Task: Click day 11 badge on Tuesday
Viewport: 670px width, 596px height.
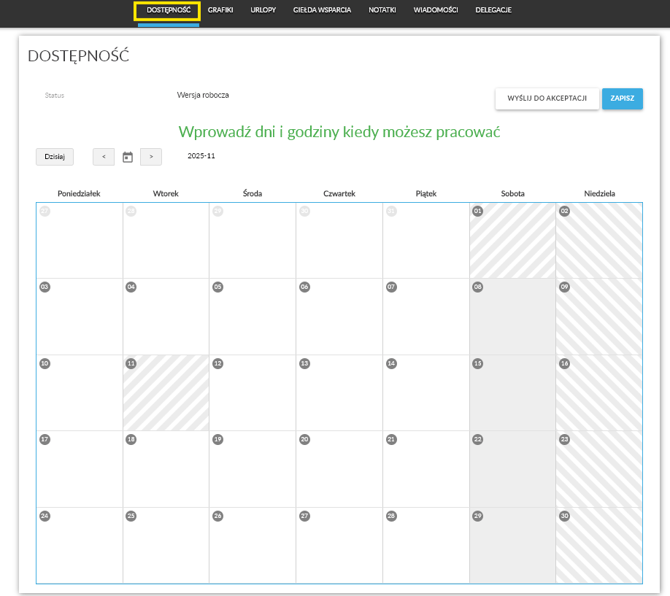Action: (131, 363)
